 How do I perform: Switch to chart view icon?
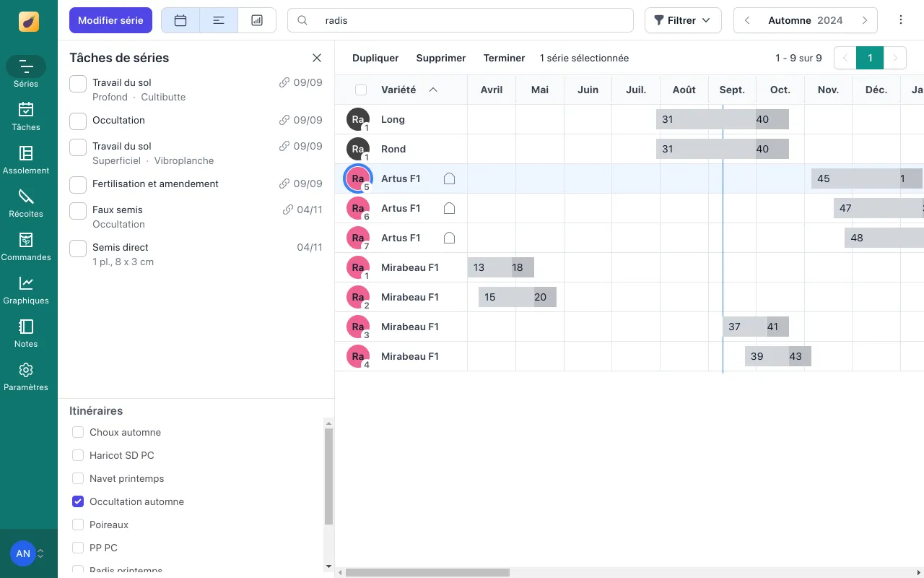[x=257, y=20]
